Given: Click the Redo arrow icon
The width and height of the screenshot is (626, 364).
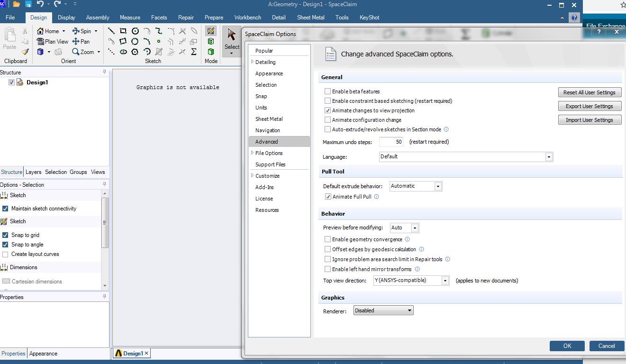Looking at the screenshot, I should click(58, 4).
